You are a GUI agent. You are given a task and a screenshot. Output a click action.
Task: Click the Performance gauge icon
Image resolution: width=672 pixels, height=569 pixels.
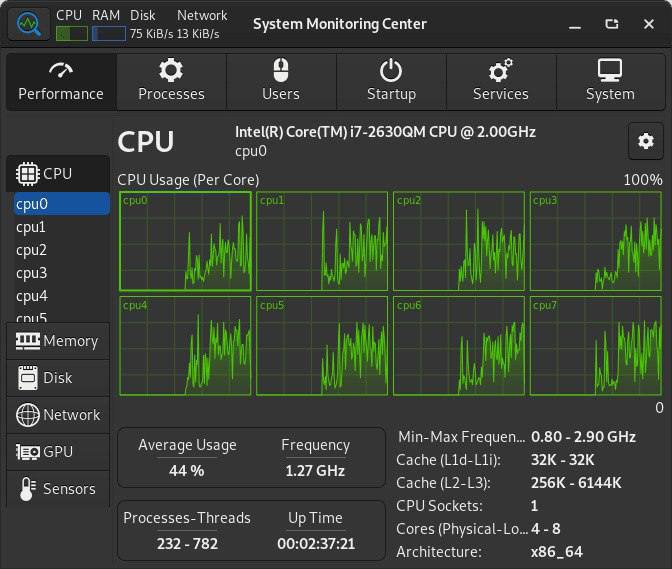61,70
